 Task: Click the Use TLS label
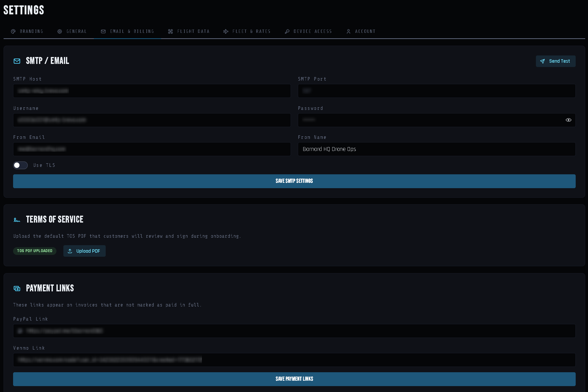(x=44, y=165)
